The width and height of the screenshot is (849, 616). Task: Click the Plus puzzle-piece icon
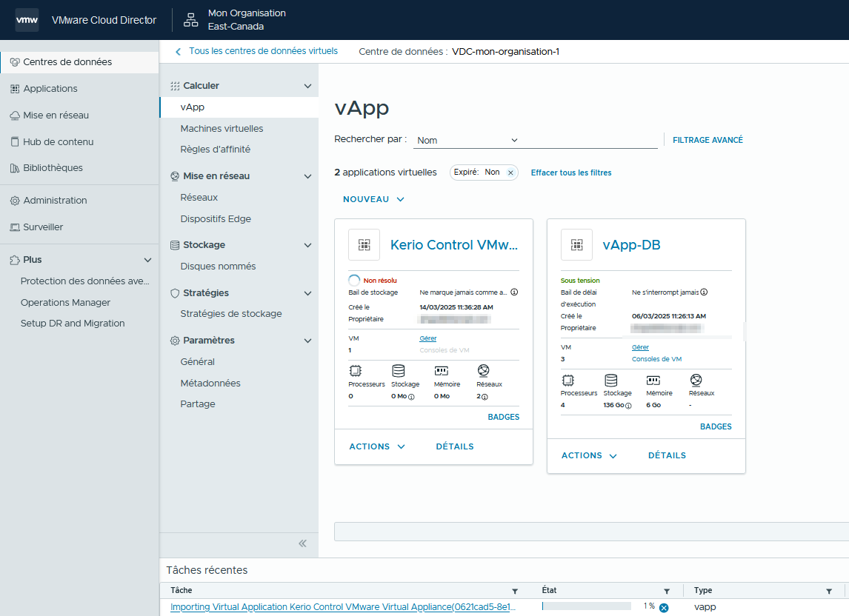tap(15, 260)
